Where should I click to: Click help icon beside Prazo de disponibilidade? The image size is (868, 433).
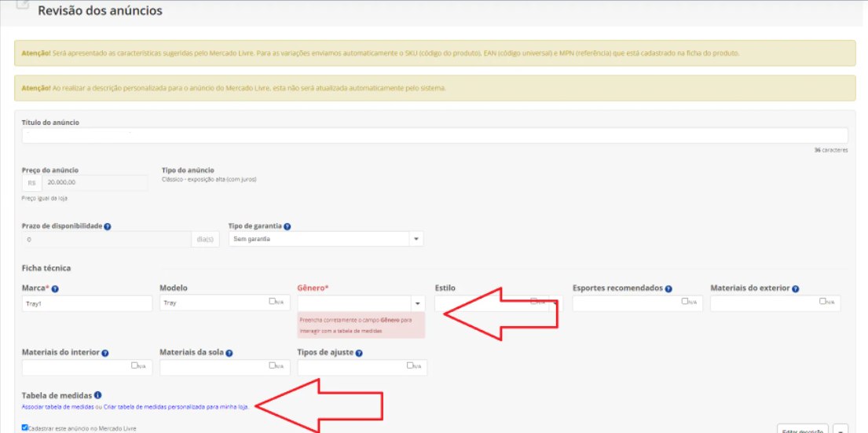coord(108,226)
